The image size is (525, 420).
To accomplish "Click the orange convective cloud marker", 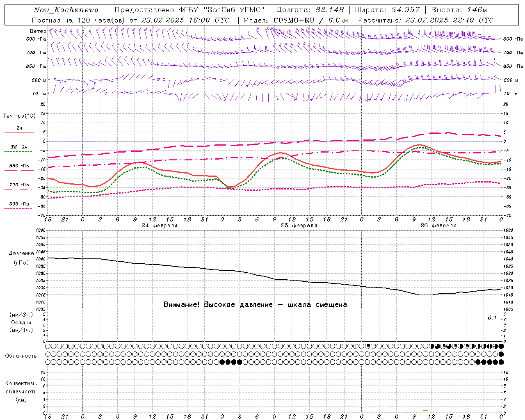I will pyautogui.click(x=425, y=410).
